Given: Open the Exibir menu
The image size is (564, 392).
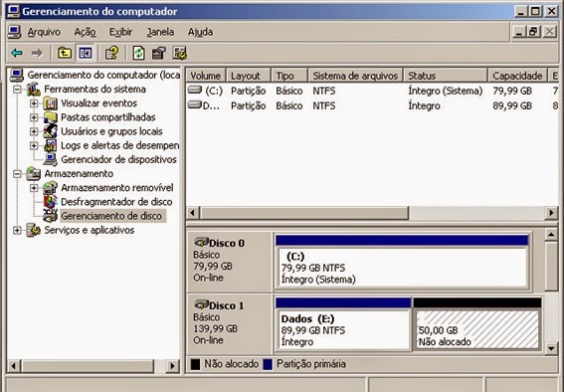Looking at the screenshot, I should (121, 32).
